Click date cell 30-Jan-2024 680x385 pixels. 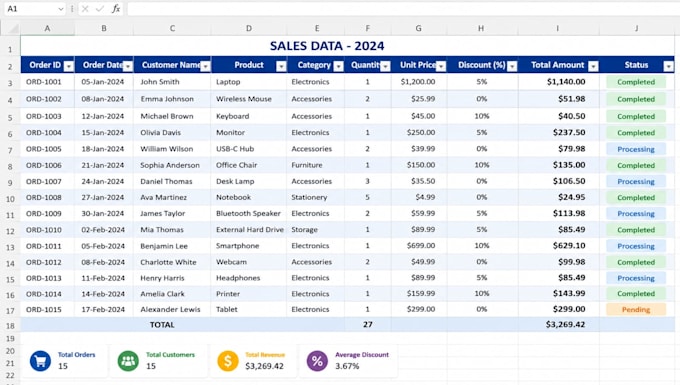click(103, 214)
